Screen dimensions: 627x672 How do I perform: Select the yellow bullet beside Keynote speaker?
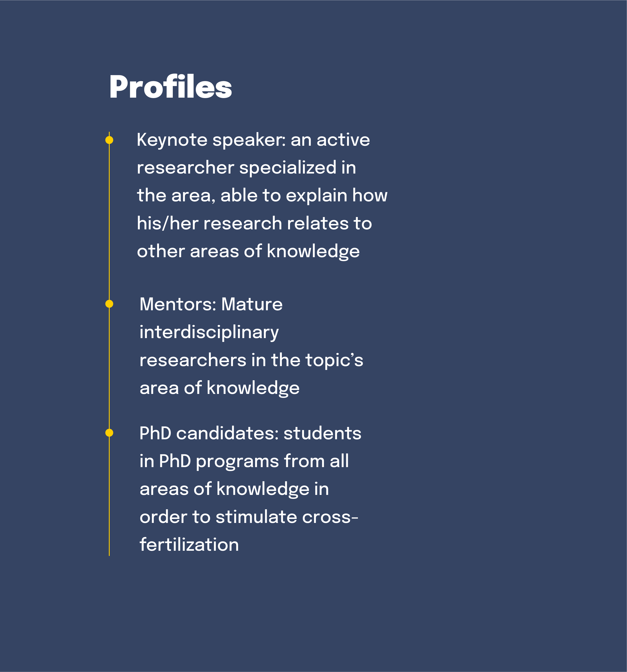point(109,140)
